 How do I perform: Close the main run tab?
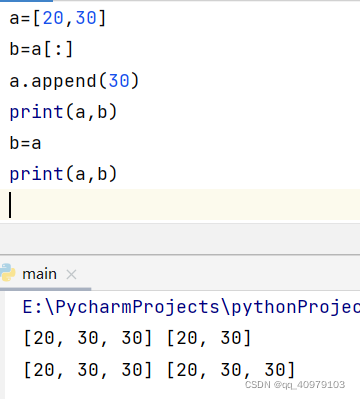tap(71, 275)
